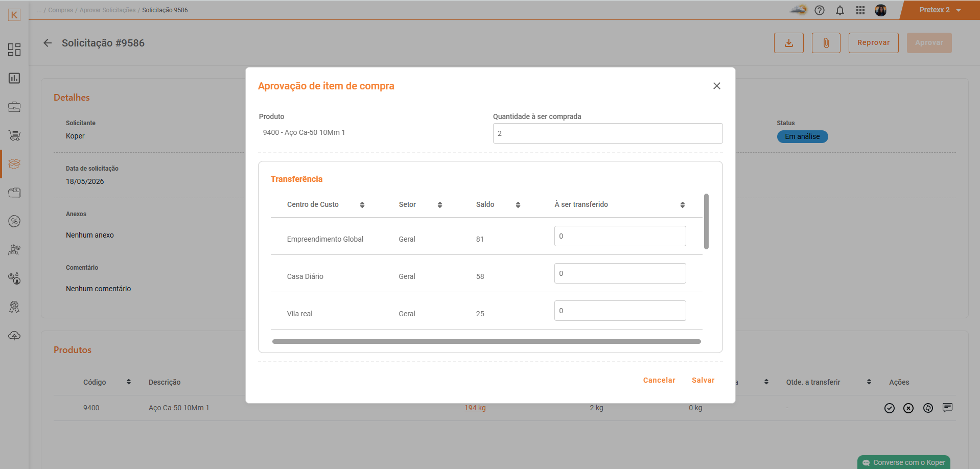The height and width of the screenshot is (469, 980).
Task: Click the Solicitação 9586 breadcrumb
Action: 165,10
